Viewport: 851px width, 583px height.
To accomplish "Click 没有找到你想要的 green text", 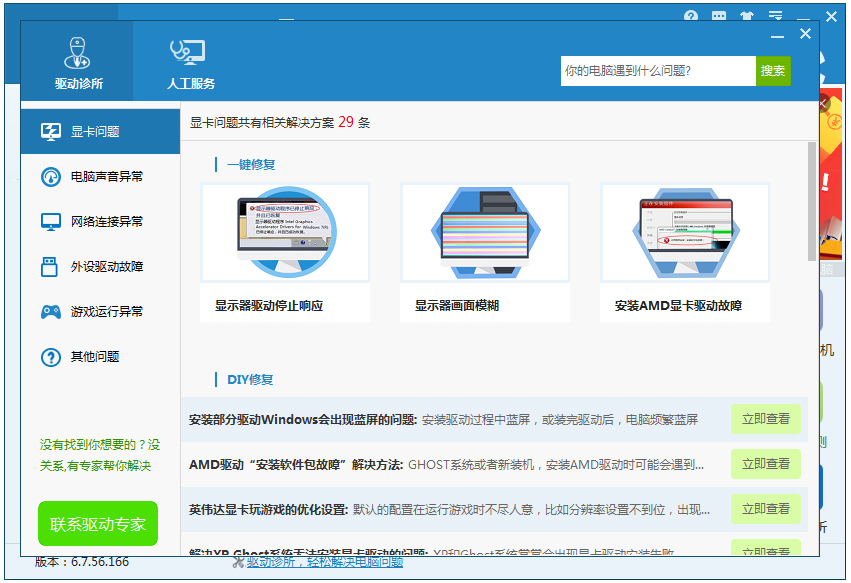I will tap(100, 455).
